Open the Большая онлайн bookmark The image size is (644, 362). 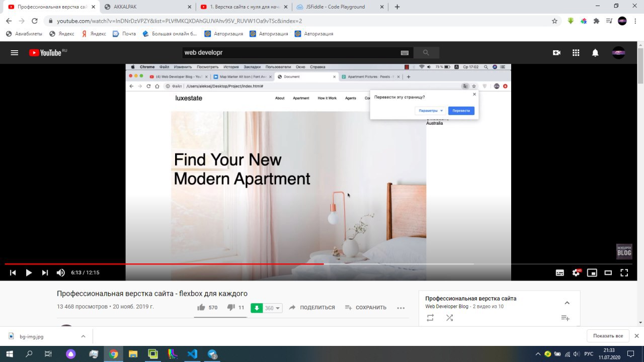coord(170,34)
